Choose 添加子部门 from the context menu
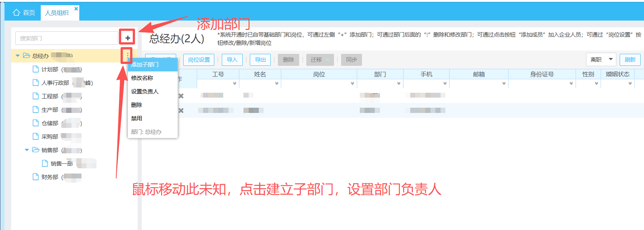644x230 pixels. coord(153,65)
